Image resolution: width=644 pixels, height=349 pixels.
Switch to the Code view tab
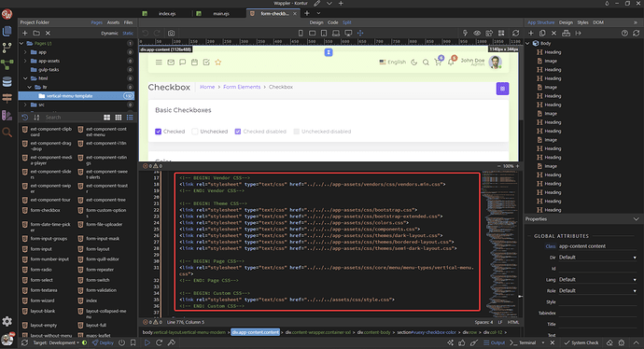point(332,22)
